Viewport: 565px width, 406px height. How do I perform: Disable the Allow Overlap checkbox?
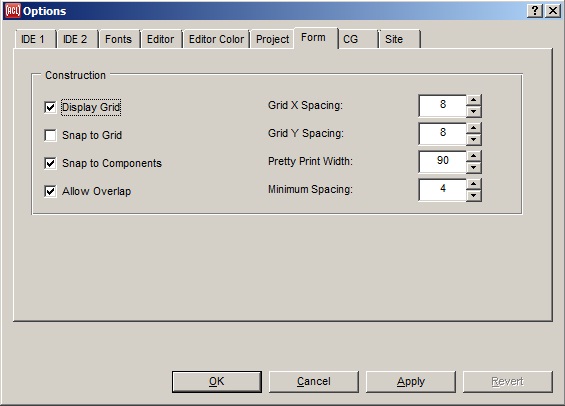pyautogui.click(x=50, y=191)
